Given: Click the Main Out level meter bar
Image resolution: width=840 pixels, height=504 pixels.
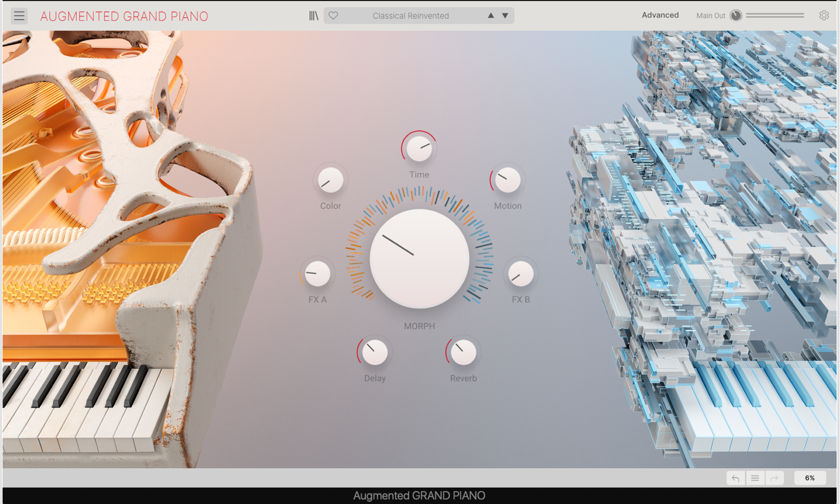Looking at the screenshot, I should [x=775, y=16].
